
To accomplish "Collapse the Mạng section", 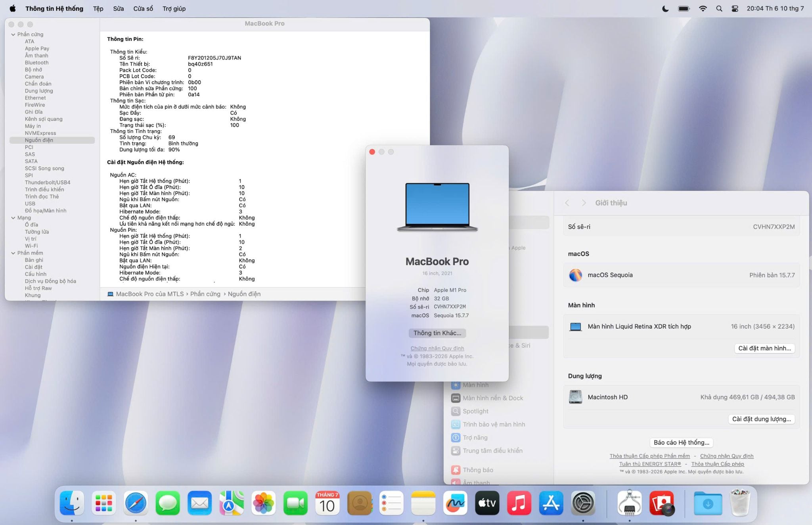I will coord(13,218).
